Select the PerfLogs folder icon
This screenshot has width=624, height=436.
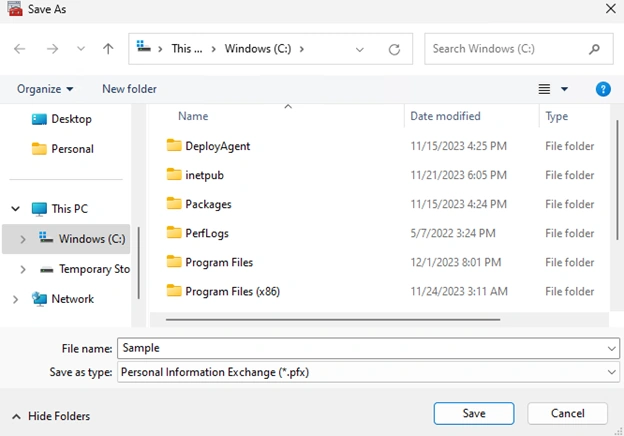pyautogui.click(x=174, y=232)
